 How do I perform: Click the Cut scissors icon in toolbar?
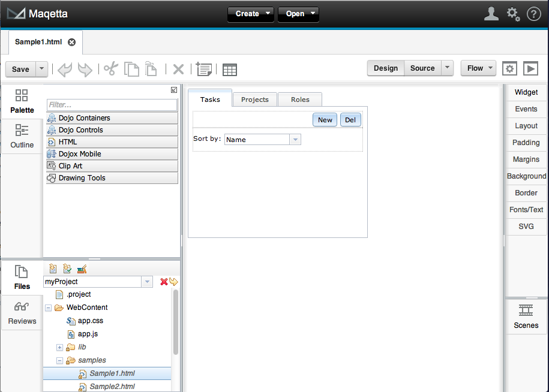pos(110,69)
